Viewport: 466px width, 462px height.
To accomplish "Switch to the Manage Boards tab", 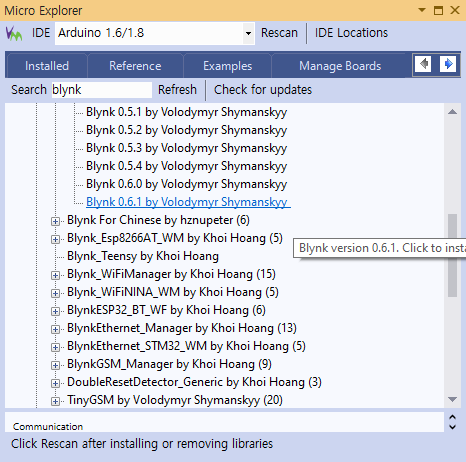I will click(x=340, y=66).
